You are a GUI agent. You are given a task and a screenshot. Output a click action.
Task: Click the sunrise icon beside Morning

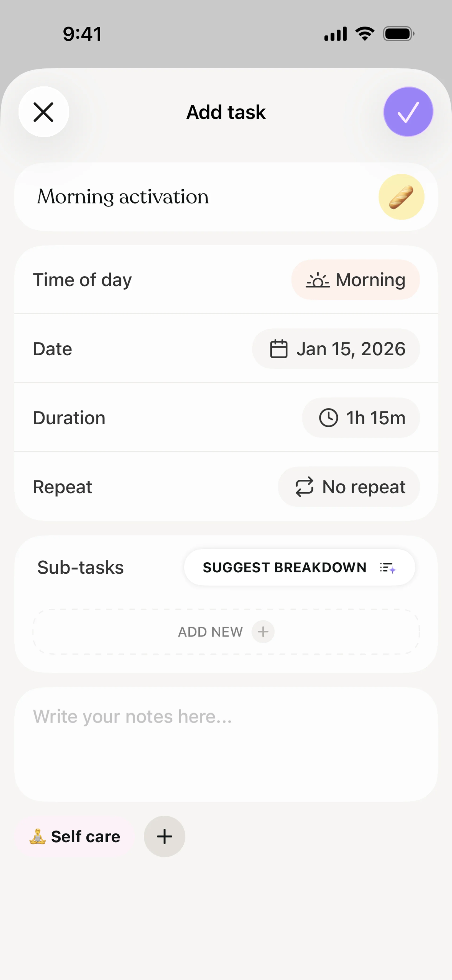click(318, 280)
